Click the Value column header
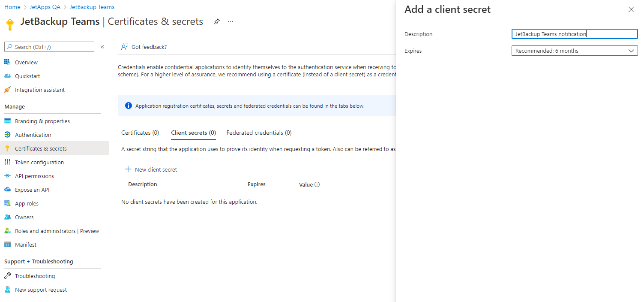 (306, 184)
